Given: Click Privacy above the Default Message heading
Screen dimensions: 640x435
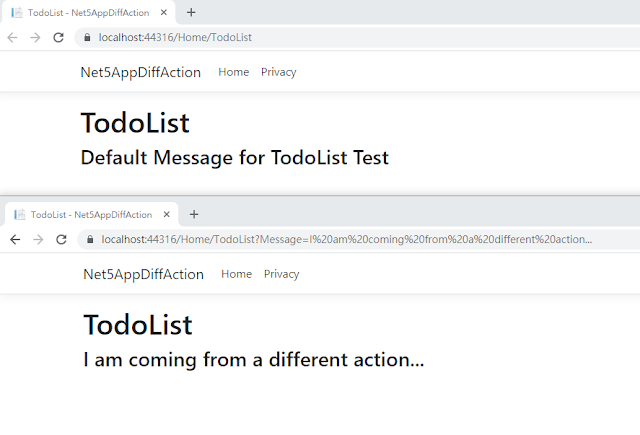Looking at the screenshot, I should pos(278,72).
